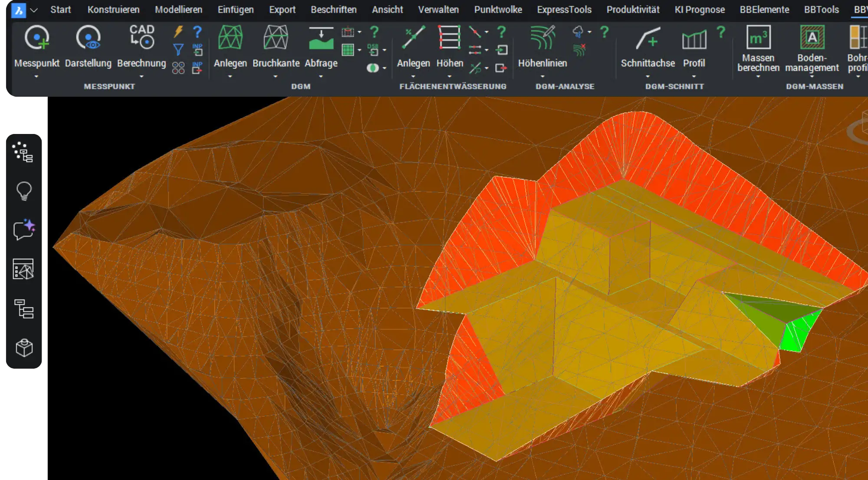This screenshot has width=868, height=480.
Task: Open the BBTools ribbon tab
Action: coord(821,10)
